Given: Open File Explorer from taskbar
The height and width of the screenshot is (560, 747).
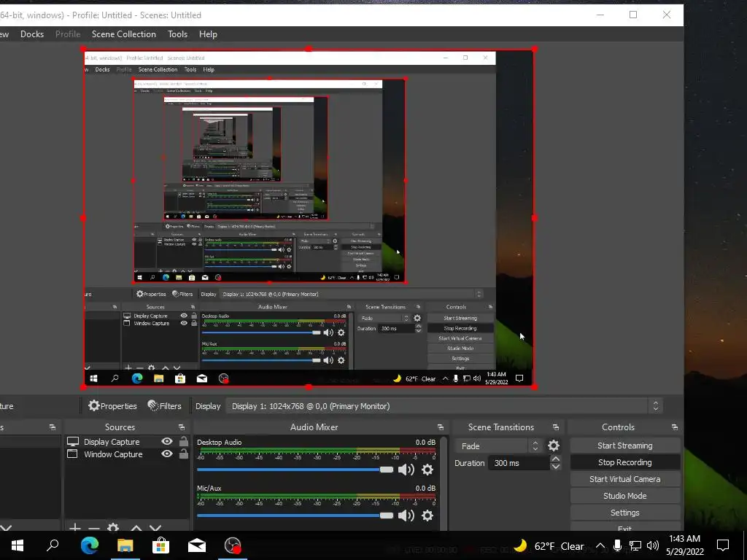Looking at the screenshot, I should click(x=125, y=545).
